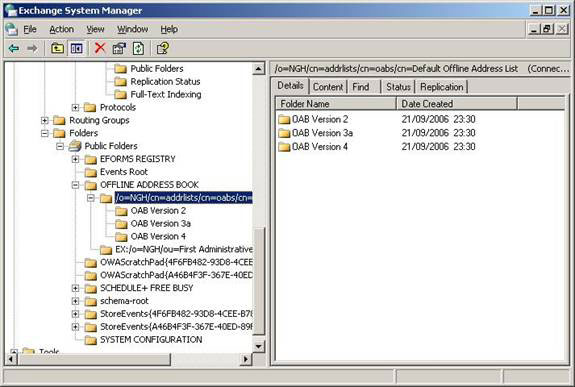This screenshot has height=387, width=575.
Task: Click the tree's vertical scrollbar thumb
Action: [259, 281]
